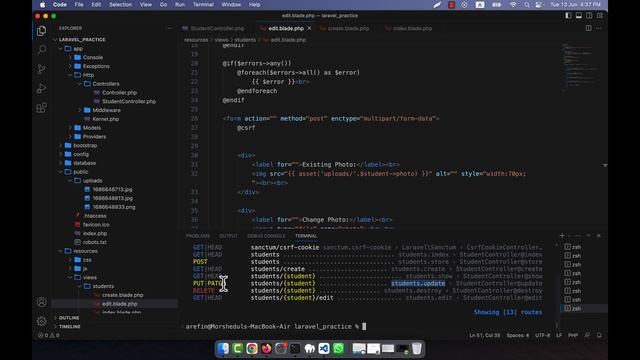The width and height of the screenshot is (640, 360).
Task: Open the Manage gear icon
Action: pyautogui.click(x=41, y=321)
